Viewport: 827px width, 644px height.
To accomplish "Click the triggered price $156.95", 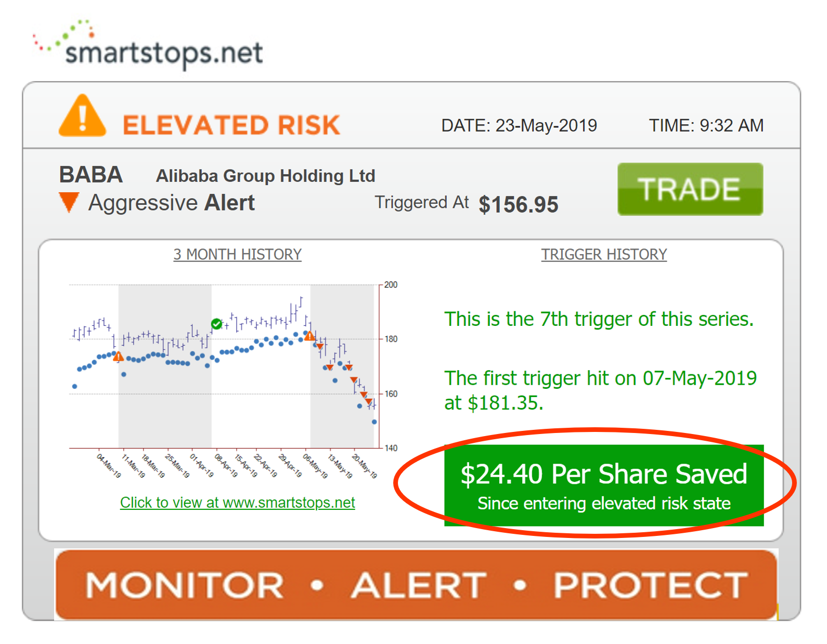I will point(518,204).
